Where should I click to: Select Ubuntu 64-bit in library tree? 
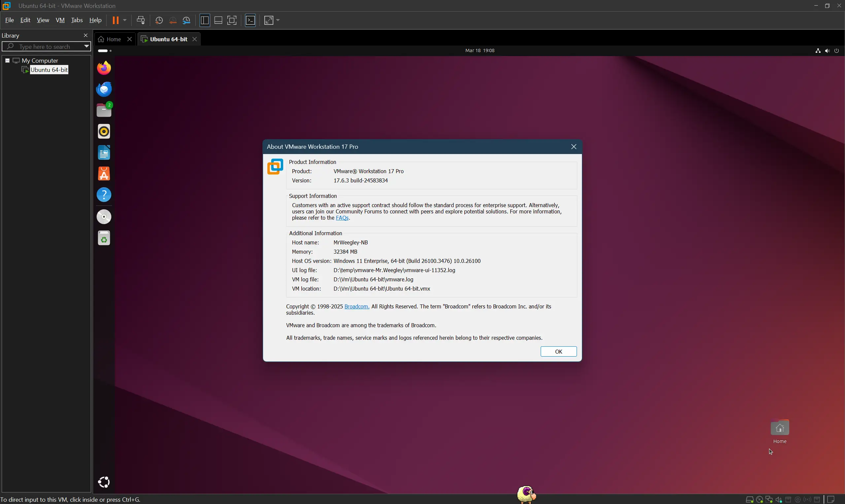pyautogui.click(x=49, y=70)
